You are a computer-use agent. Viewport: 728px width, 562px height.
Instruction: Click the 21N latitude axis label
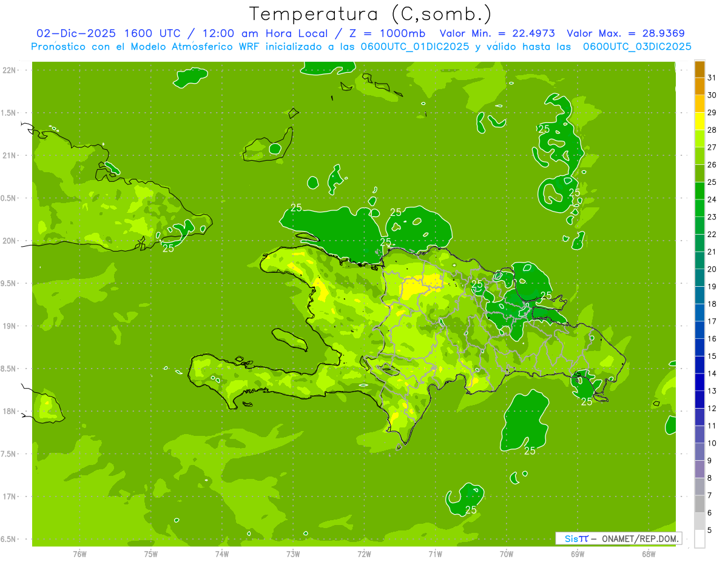pyautogui.click(x=9, y=155)
